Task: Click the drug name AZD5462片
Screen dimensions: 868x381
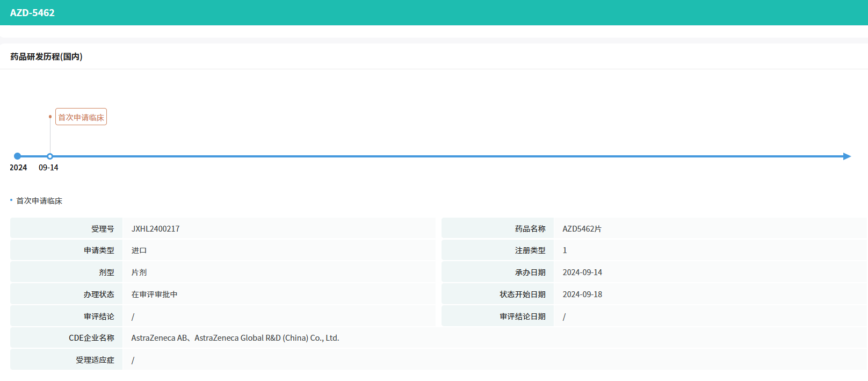Action: click(x=582, y=229)
